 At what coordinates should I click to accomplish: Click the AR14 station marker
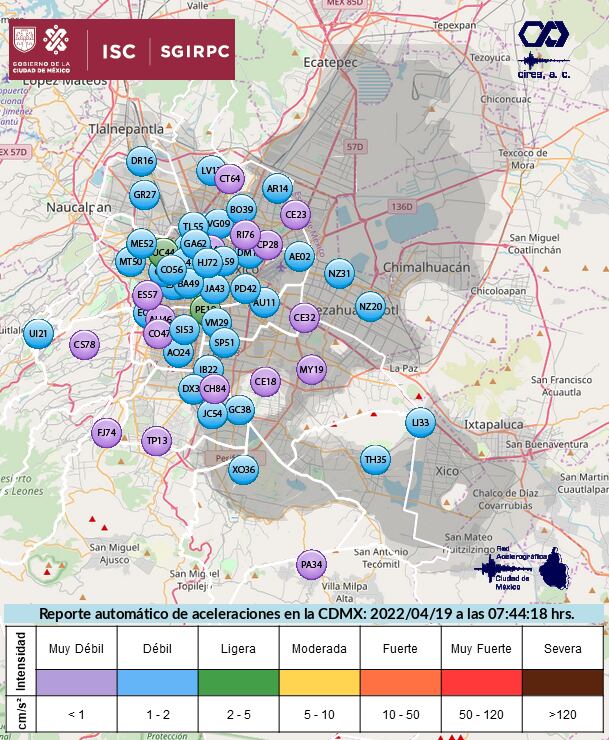pos(277,188)
